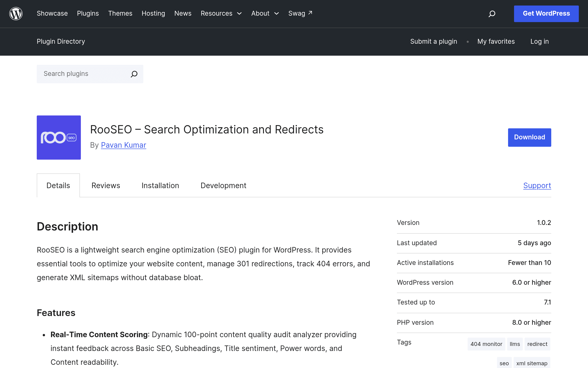Open the News menu item
This screenshot has height=368, width=588.
coord(183,13)
